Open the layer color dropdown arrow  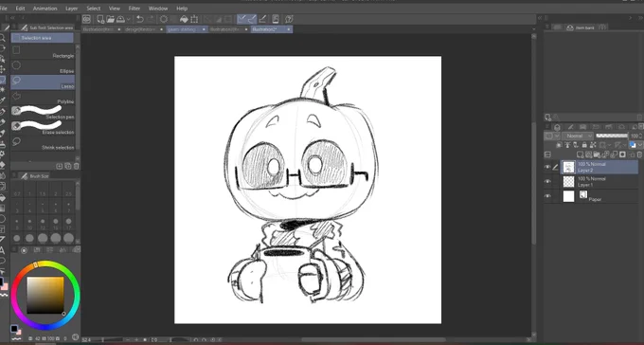pyautogui.click(x=640, y=145)
